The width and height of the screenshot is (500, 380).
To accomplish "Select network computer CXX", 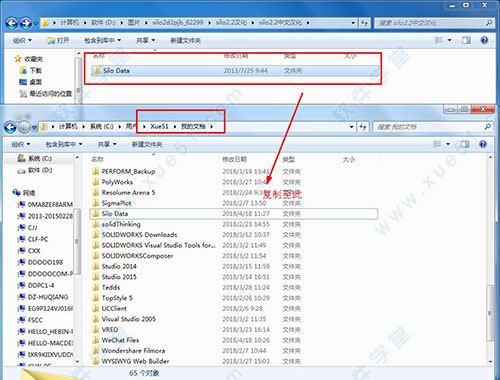I will tap(30, 251).
